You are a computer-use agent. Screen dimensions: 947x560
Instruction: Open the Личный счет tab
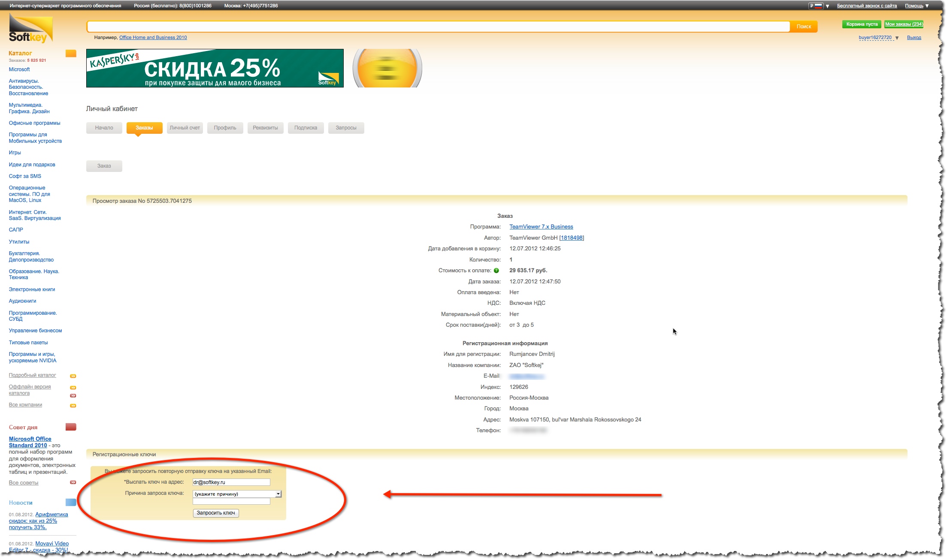click(185, 128)
